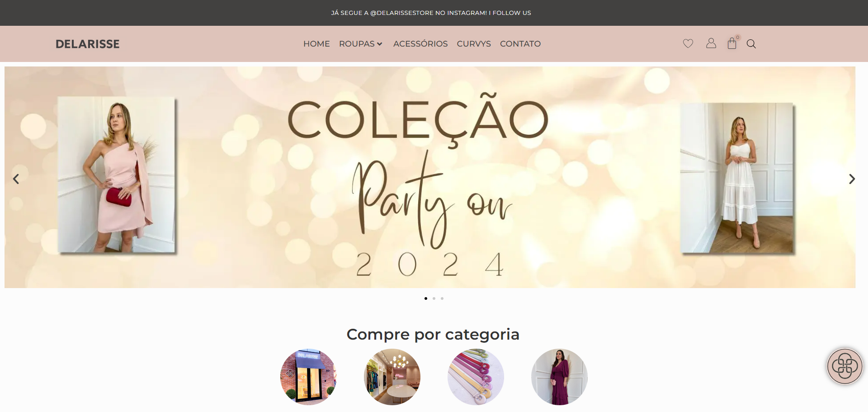Open the HOME menu item
The height and width of the screenshot is (412, 868).
316,44
